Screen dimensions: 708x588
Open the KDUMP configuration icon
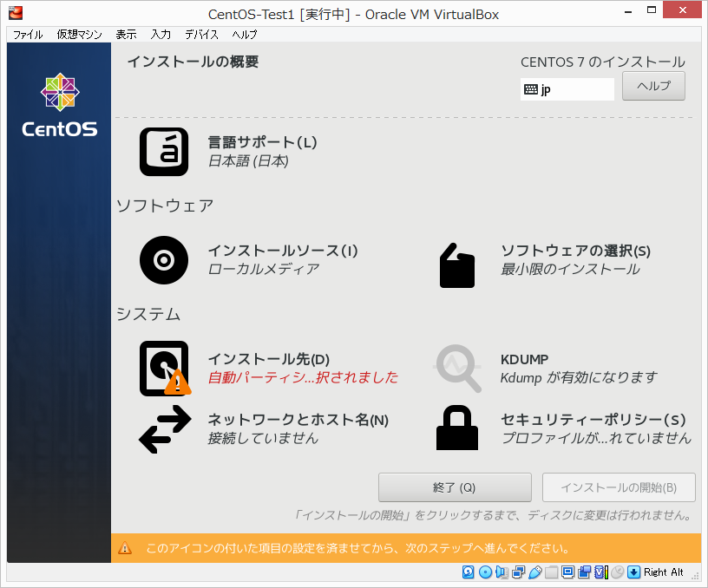click(x=457, y=368)
